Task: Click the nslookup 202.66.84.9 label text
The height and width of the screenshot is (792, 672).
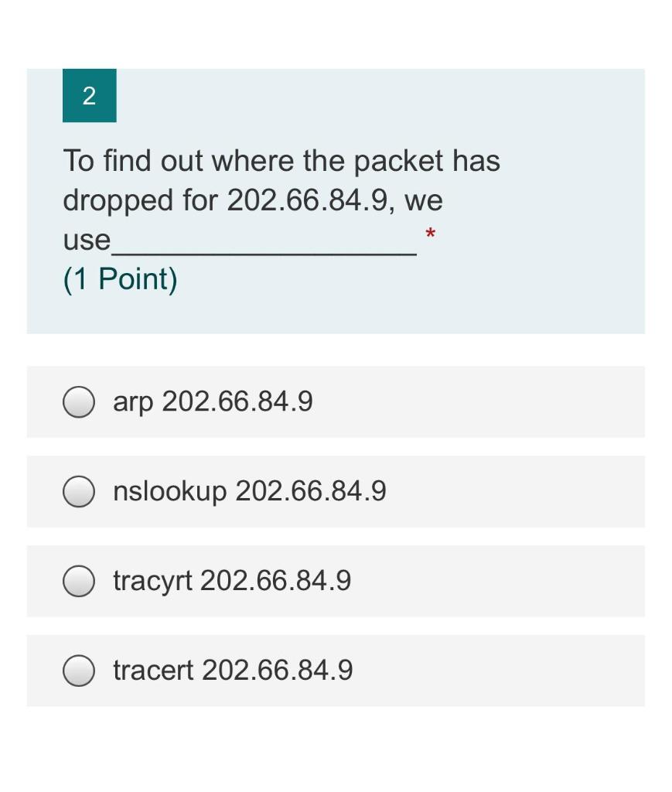Action: (x=251, y=491)
